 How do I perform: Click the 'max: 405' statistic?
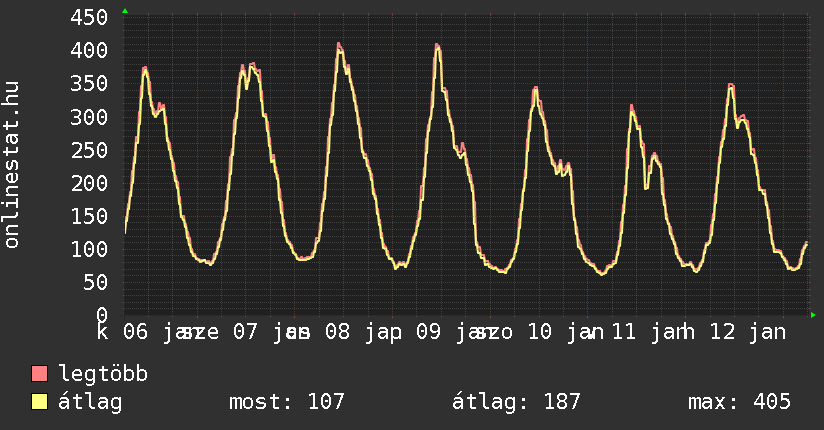pyautogui.click(x=739, y=402)
